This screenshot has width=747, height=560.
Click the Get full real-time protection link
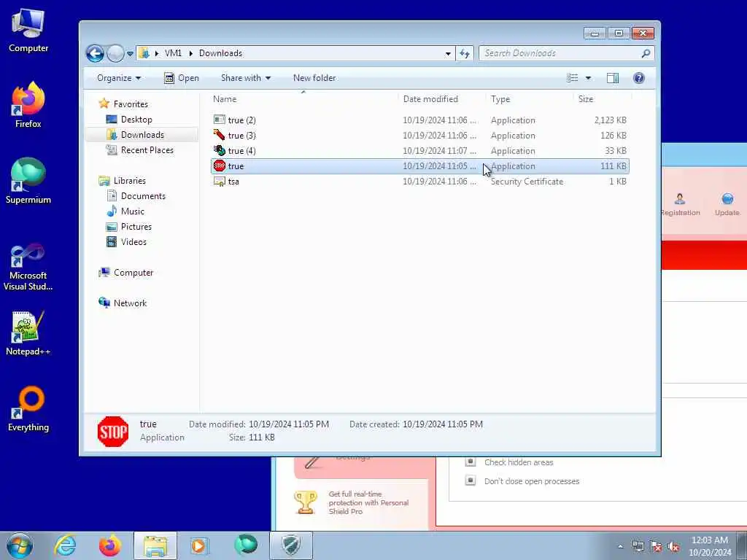point(368,502)
